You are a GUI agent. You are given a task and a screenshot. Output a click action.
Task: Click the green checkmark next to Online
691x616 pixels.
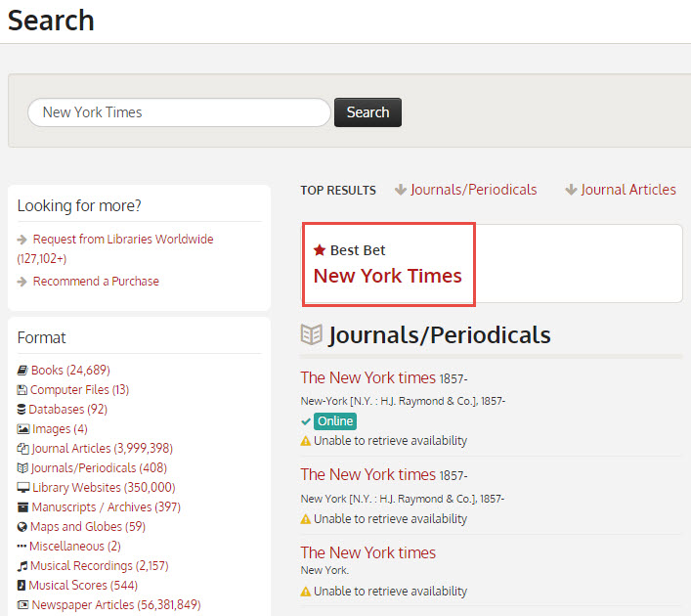pos(306,421)
